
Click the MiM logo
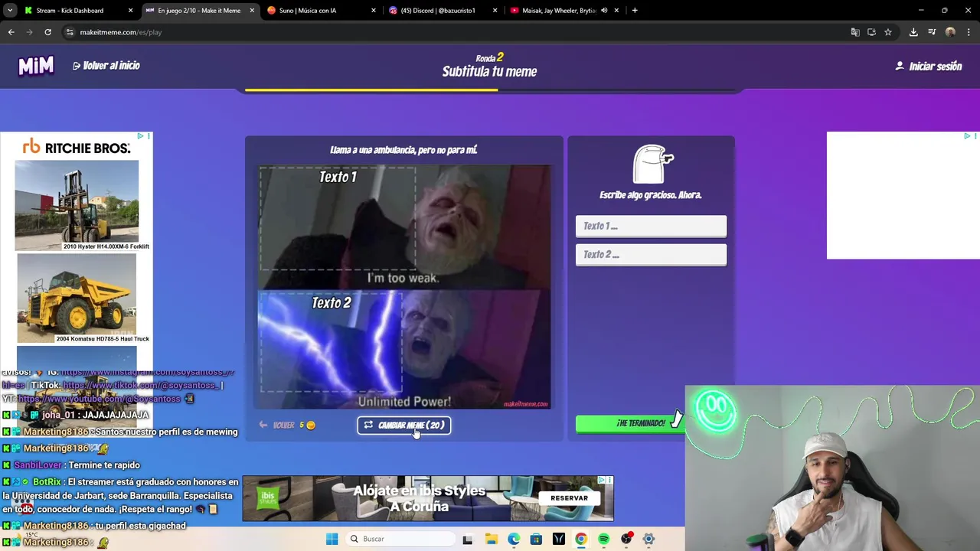click(36, 67)
